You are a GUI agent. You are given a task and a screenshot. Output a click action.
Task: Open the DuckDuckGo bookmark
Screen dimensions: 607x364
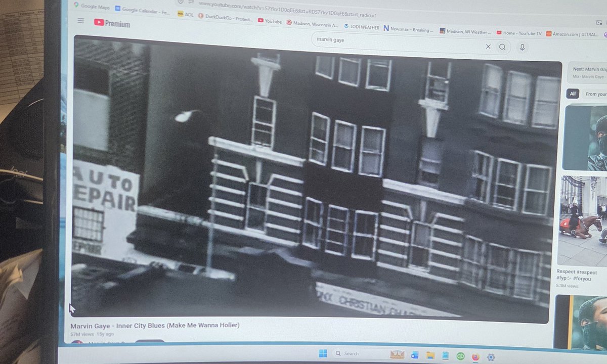226,18
